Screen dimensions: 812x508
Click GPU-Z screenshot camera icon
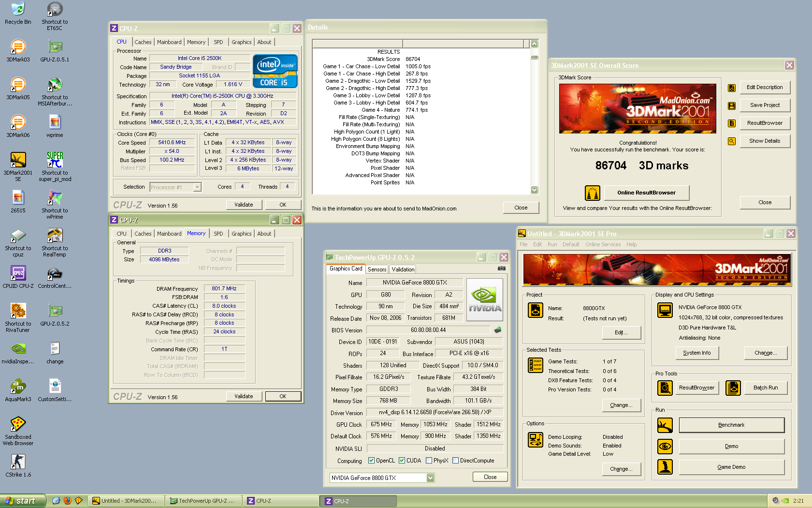coord(502,269)
